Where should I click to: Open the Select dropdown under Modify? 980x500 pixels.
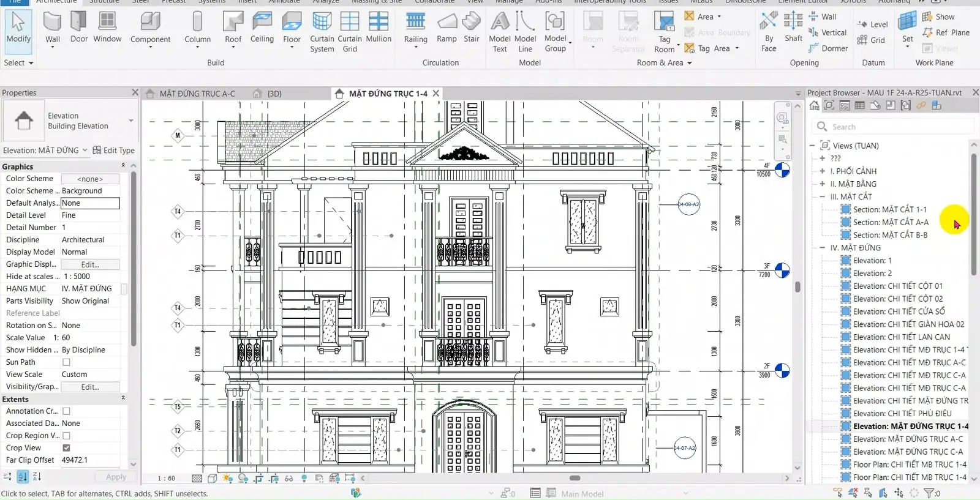(18, 62)
